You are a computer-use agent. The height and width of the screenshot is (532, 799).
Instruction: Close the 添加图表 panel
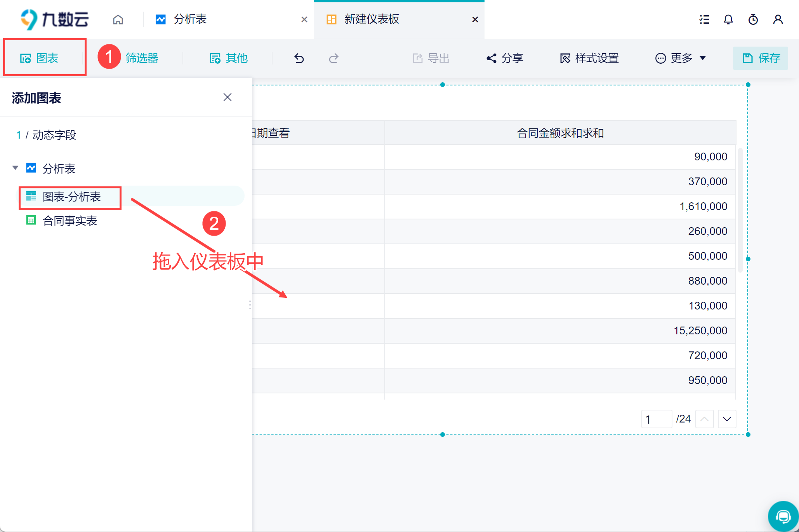click(228, 97)
